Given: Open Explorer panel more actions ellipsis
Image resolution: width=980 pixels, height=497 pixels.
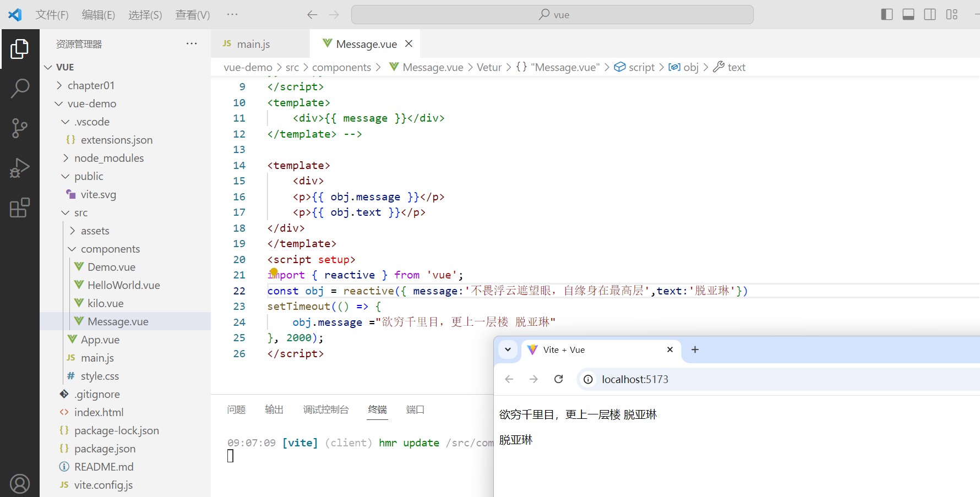Looking at the screenshot, I should click(x=192, y=43).
